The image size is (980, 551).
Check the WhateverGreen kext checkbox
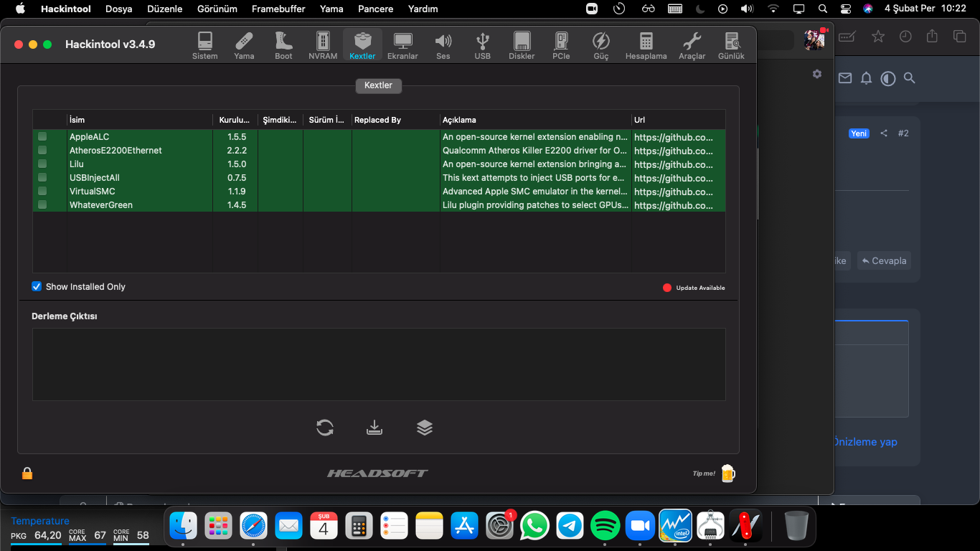(42, 204)
